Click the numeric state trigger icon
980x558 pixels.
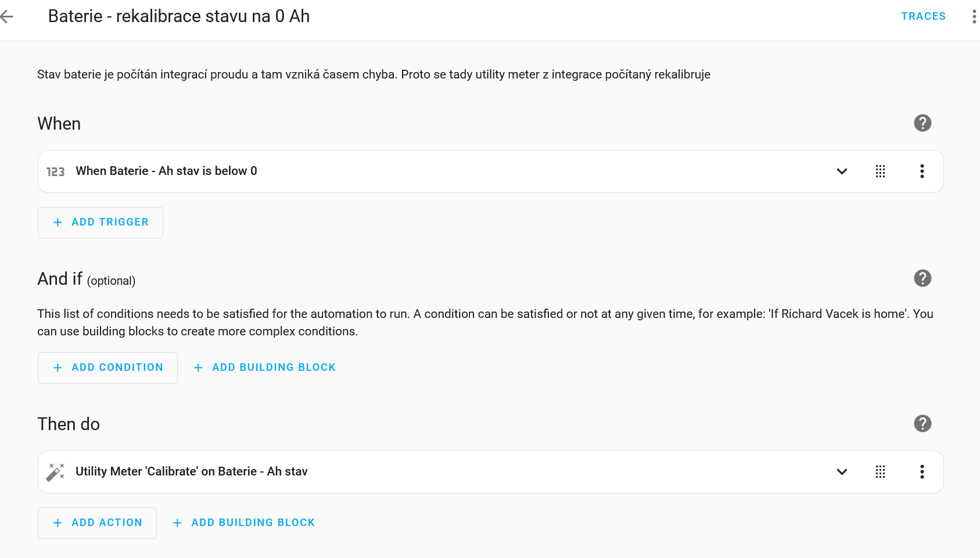[56, 172]
